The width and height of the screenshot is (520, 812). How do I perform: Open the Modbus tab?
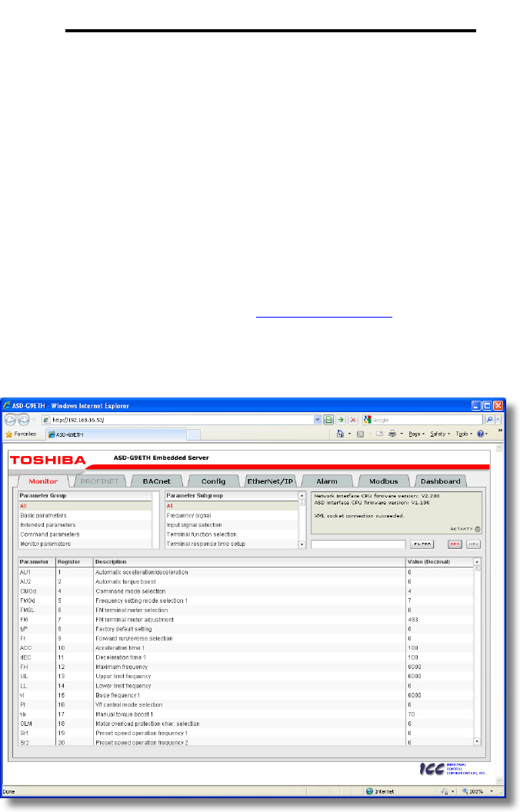[x=384, y=481]
